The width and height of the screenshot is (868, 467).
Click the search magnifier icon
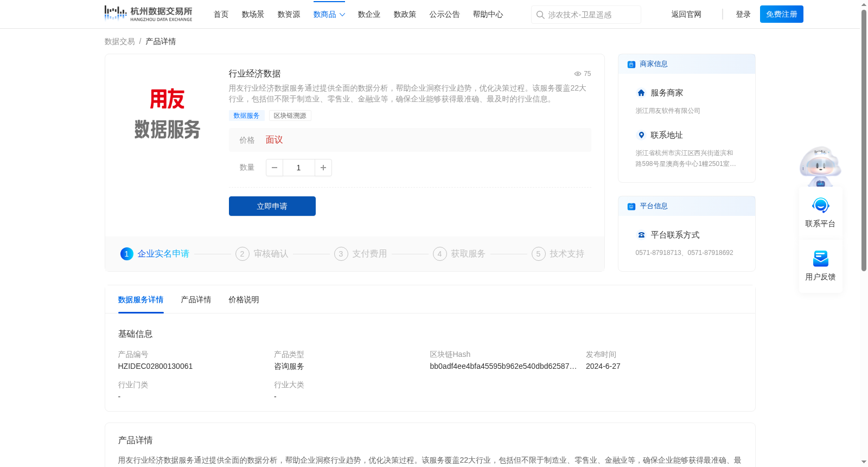coord(540,15)
